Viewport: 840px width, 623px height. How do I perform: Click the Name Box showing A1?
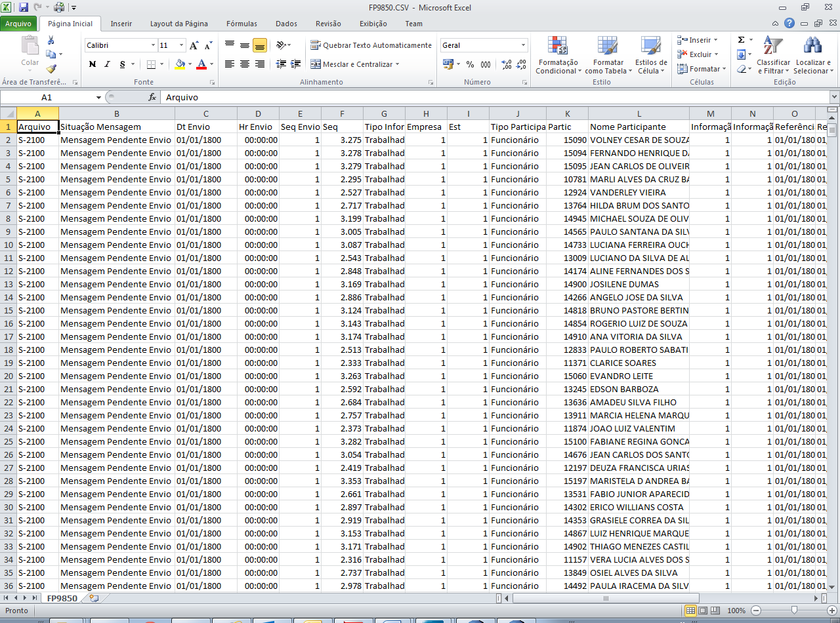point(47,97)
